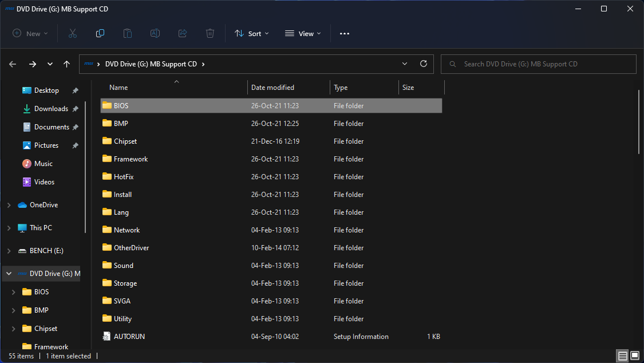
Task: Click the Share icon in toolbar
Action: pos(183,33)
